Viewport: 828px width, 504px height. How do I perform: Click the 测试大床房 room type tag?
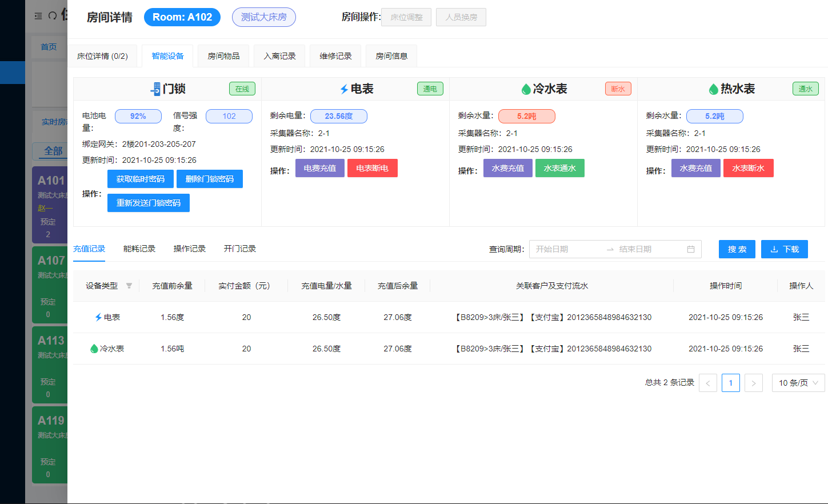264,17
